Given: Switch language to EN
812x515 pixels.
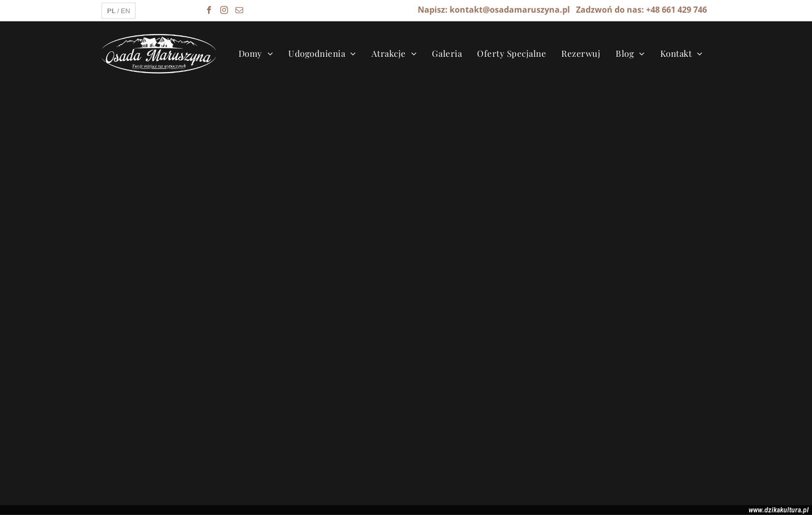Looking at the screenshot, I should coord(125,11).
